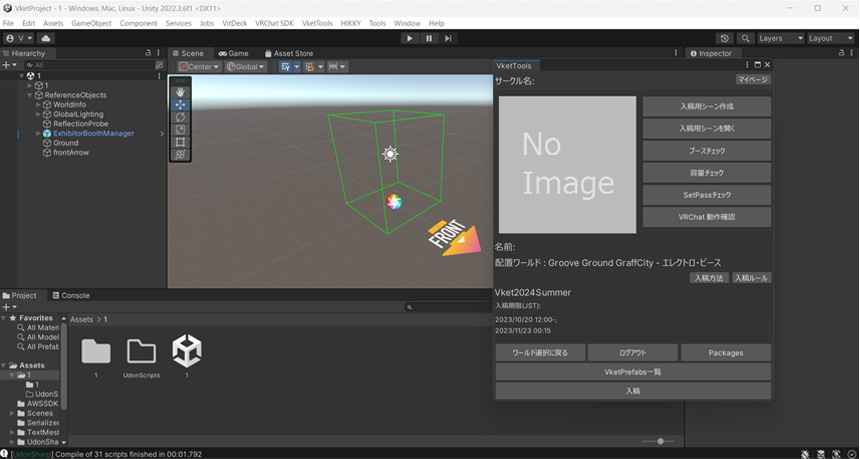
Task: Expand the GlobalLighting object
Action: [x=38, y=114]
